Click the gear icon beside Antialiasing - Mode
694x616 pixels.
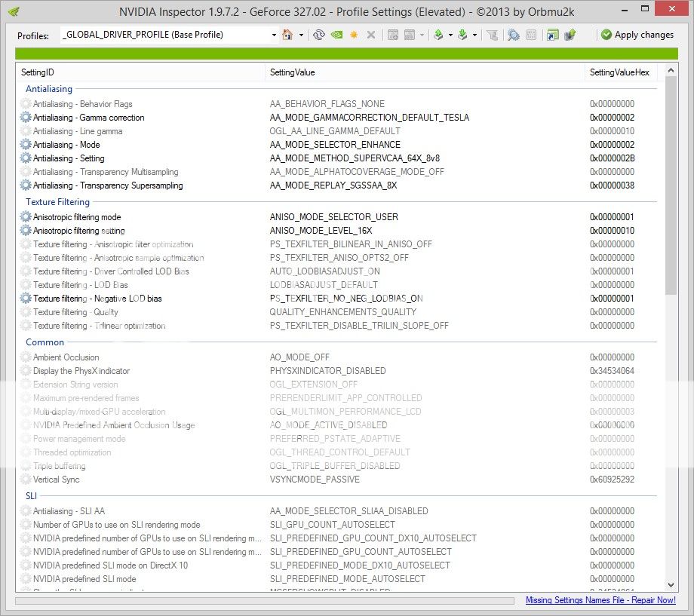pyautogui.click(x=26, y=145)
